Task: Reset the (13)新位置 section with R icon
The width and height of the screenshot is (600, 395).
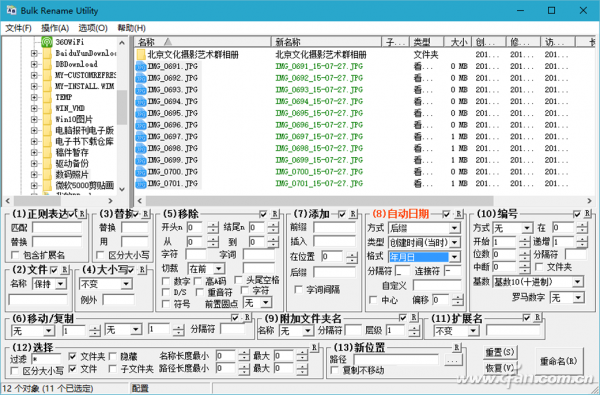Action: pos(457,348)
